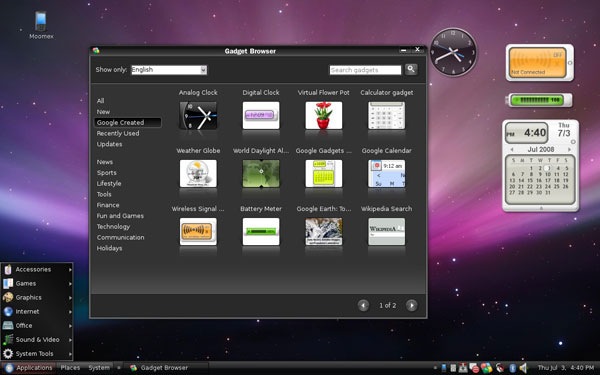Screen dimensions: 600x375
Task: Open the System menu in panel
Action: [x=99, y=368]
